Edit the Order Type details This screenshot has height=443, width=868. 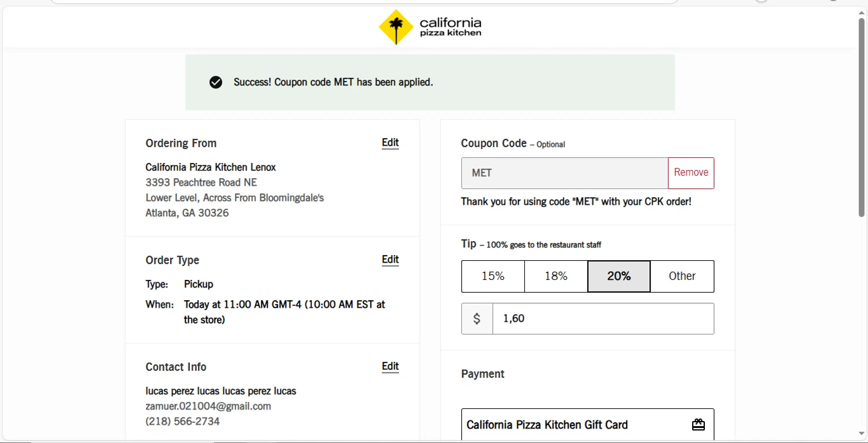click(390, 260)
